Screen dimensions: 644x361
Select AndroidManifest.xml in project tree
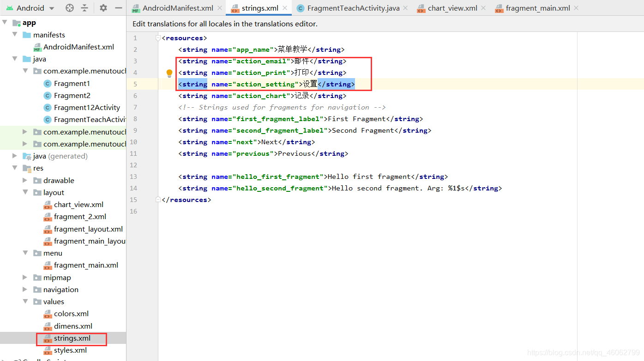(78, 47)
